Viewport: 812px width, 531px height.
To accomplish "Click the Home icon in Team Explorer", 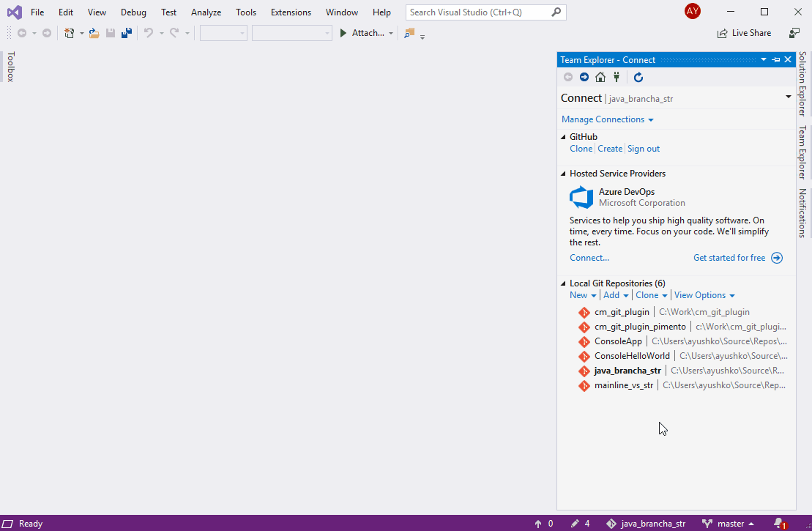I will click(x=600, y=78).
